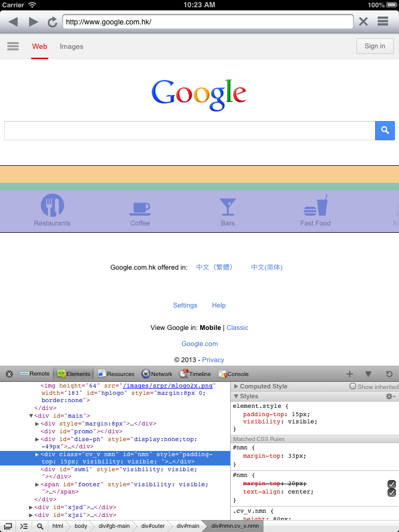Select div#nmn.cv_v.nmn breadcrumb
This screenshot has height=532, width=399.
pos(235,526)
